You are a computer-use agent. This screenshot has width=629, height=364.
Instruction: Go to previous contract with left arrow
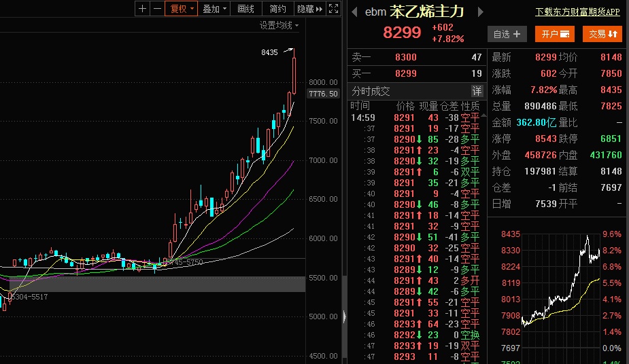pyautogui.click(x=354, y=12)
